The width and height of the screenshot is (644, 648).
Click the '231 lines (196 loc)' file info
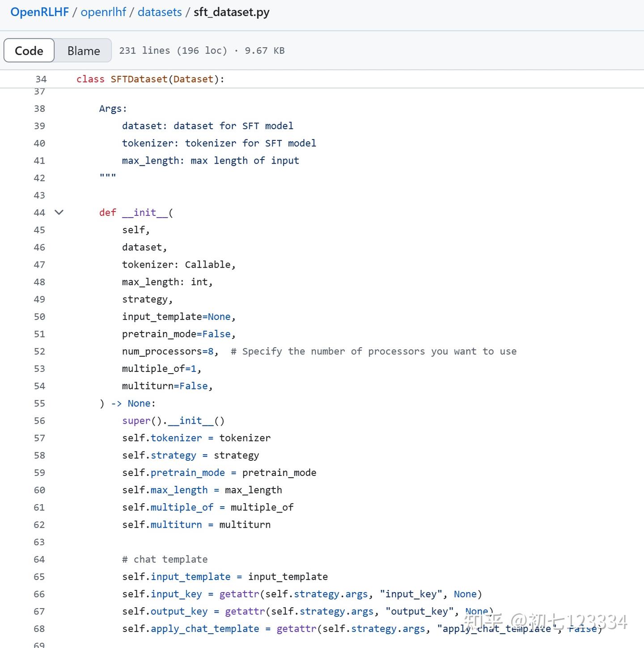click(173, 50)
